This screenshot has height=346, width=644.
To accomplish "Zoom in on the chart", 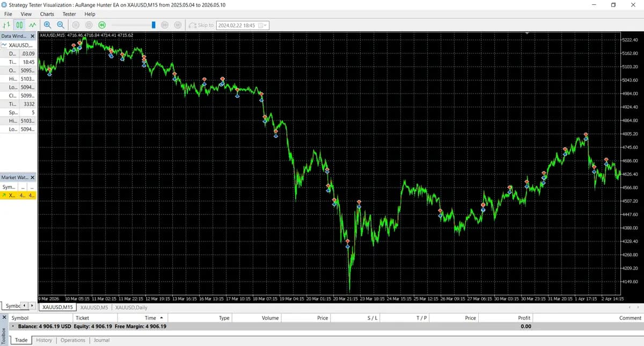I will 48,25.
